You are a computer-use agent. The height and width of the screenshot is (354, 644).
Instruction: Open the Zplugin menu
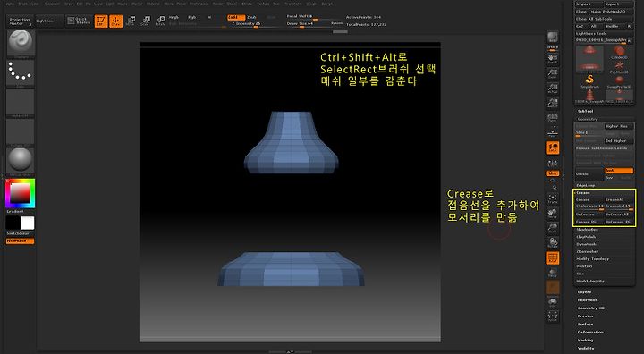312,4
